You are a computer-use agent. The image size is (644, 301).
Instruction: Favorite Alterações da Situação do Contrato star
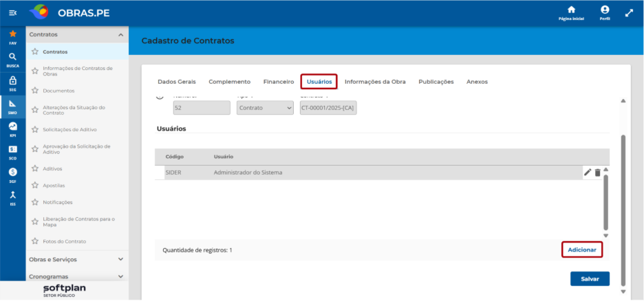pos(35,110)
